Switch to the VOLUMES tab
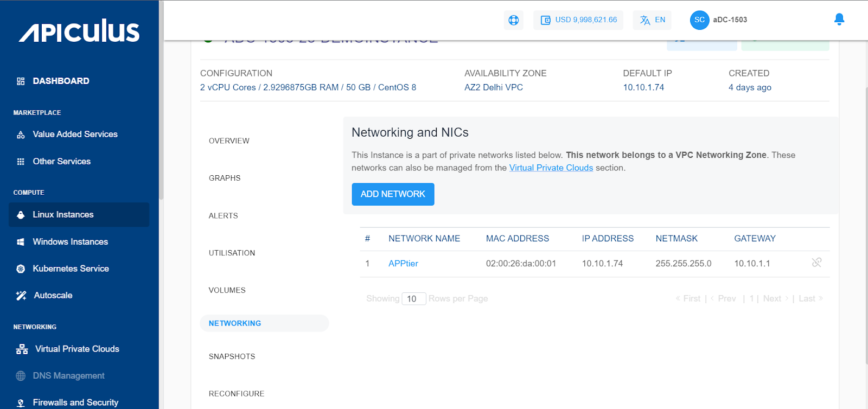 [x=227, y=290]
